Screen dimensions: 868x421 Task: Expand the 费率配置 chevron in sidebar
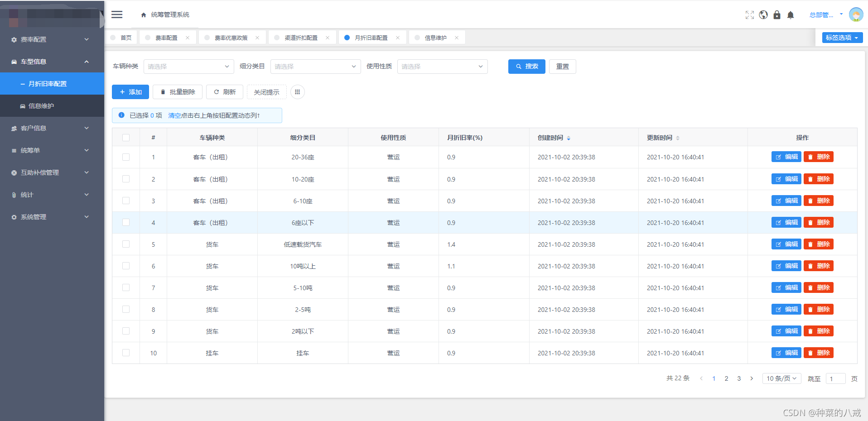87,39
